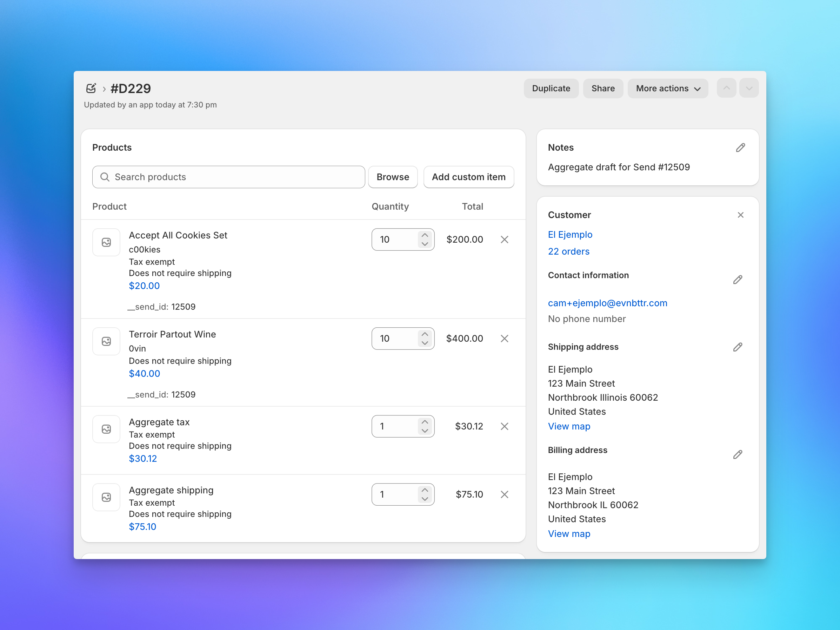Edit the billing address pencil icon
Image resolution: width=840 pixels, height=630 pixels.
(738, 454)
